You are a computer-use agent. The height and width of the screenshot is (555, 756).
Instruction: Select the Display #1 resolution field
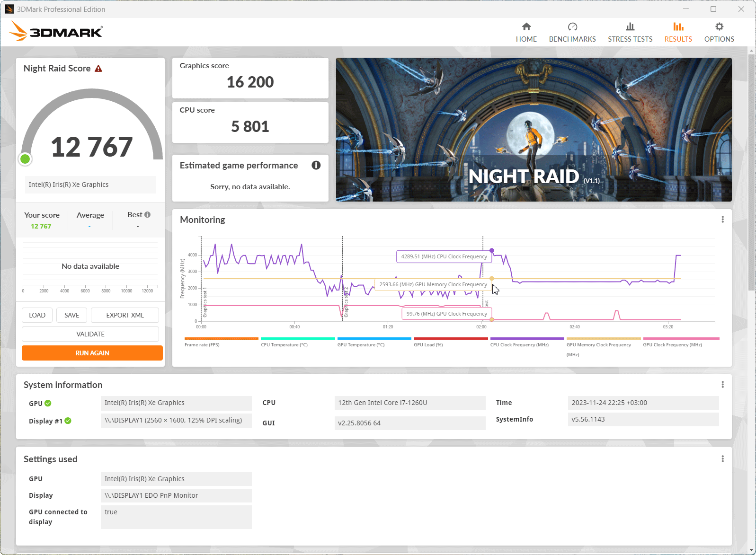(176, 420)
